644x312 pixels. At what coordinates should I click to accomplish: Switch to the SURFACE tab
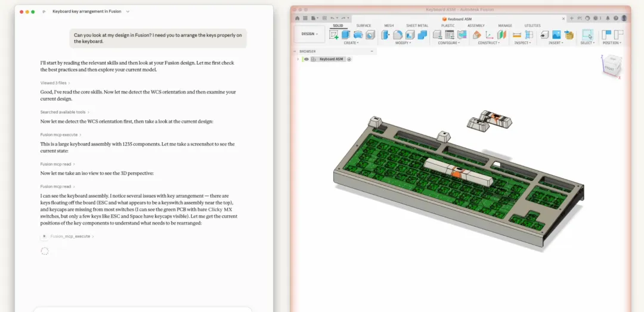364,26
